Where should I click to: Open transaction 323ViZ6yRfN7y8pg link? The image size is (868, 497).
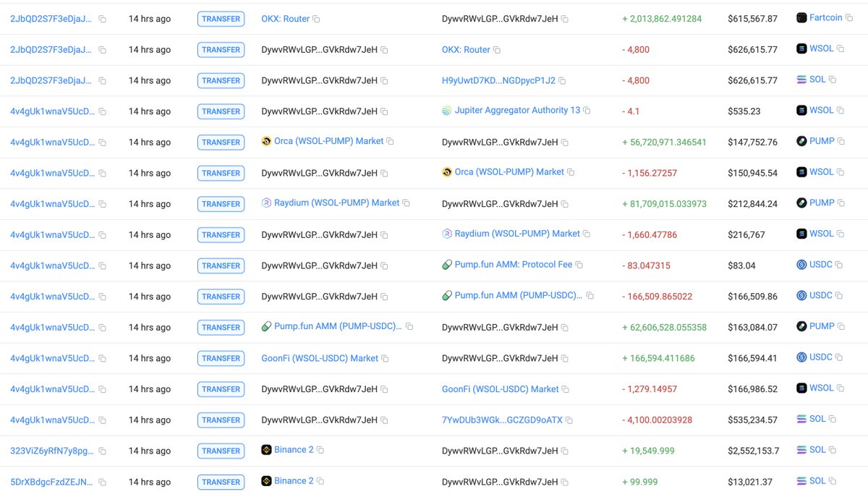[x=52, y=451]
